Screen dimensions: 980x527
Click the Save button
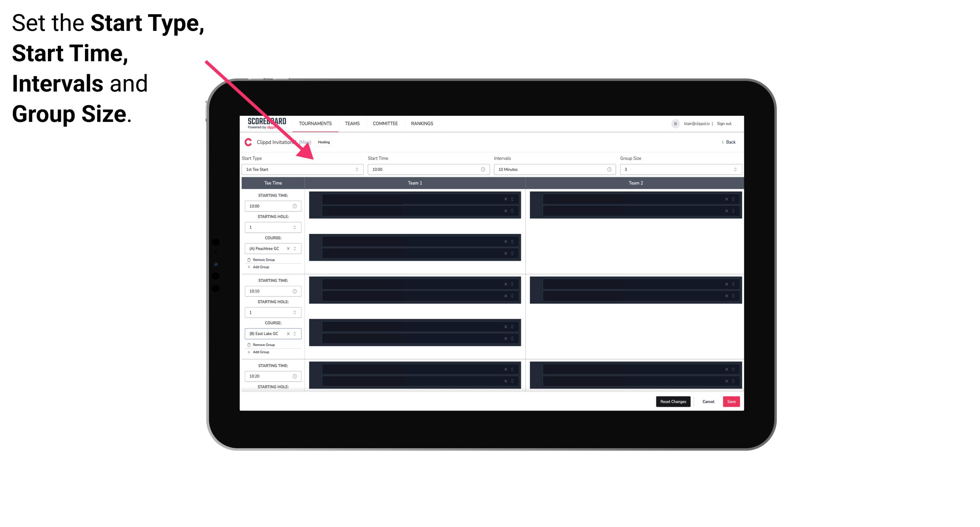click(x=732, y=402)
